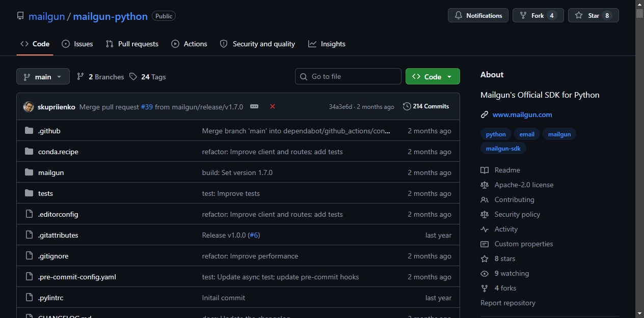
Task: Open the .pre-commit-config.yaml file name
Action: [x=77, y=277]
